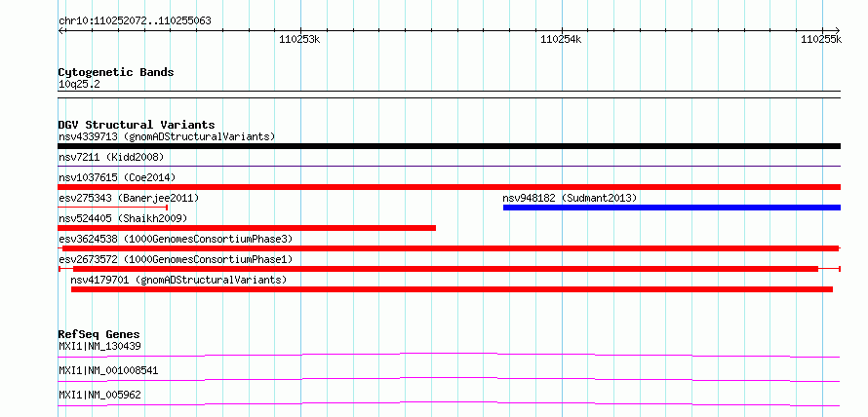The height and width of the screenshot is (417, 868).
Task: Select the Cytogenetic Bands track title
Action: [116, 72]
